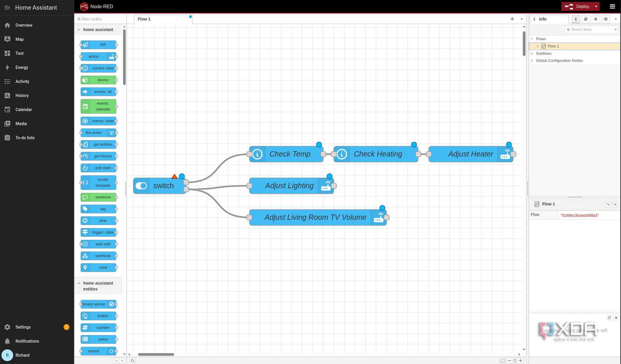621x364 pixels.
Task: Add a new flow tab with plus
Action: [x=512, y=19]
